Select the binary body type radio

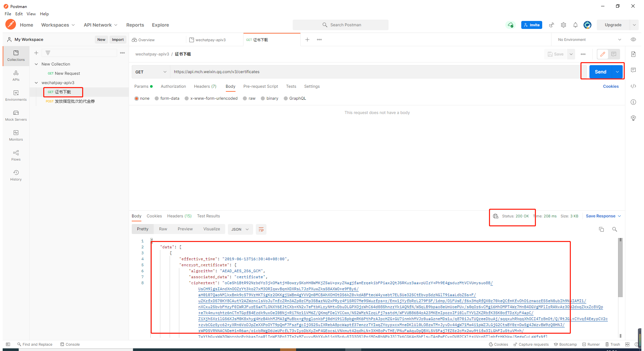pos(263,98)
